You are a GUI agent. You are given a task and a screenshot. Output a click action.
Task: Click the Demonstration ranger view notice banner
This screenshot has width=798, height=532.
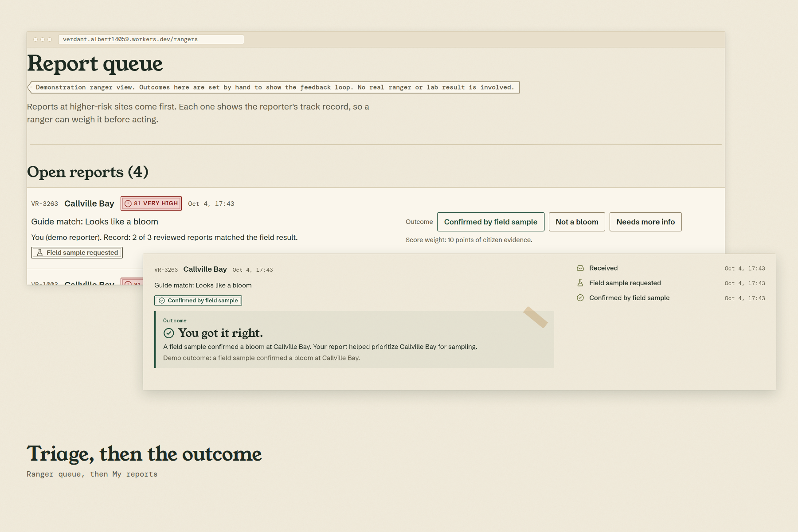pyautogui.click(x=273, y=87)
